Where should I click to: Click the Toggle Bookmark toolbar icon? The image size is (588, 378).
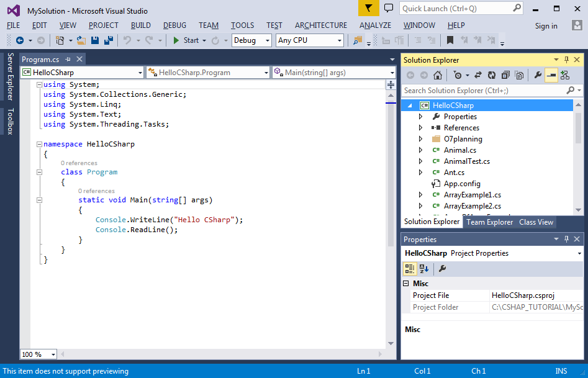coord(450,40)
